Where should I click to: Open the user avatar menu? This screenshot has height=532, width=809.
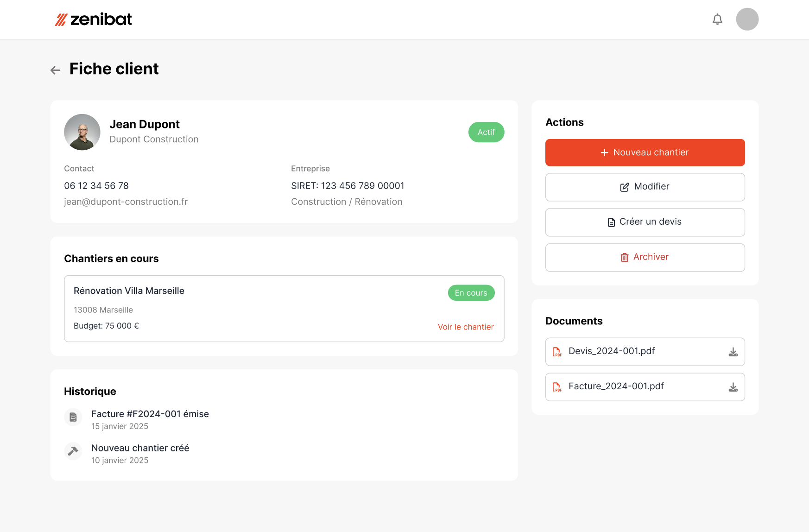[x=747, y=19]
